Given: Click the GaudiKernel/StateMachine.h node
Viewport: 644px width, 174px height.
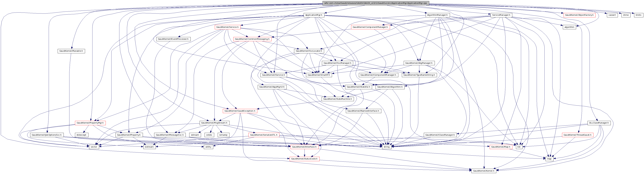Looking at the screenshot, I should [338, 99].
